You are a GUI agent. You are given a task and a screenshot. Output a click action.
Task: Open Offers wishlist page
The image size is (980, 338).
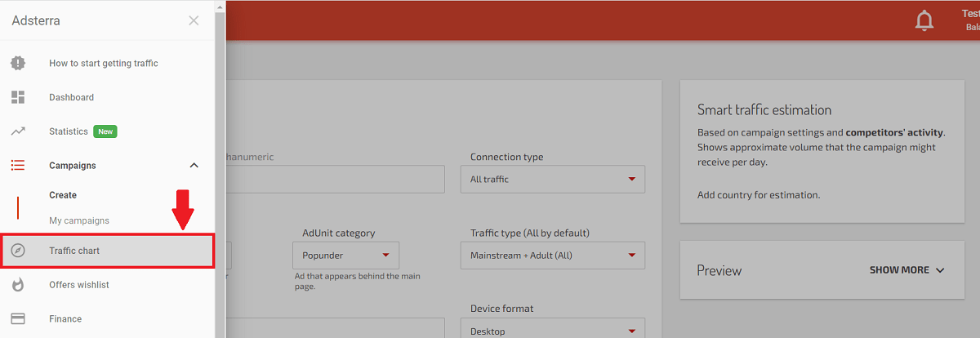pos(79,285)
